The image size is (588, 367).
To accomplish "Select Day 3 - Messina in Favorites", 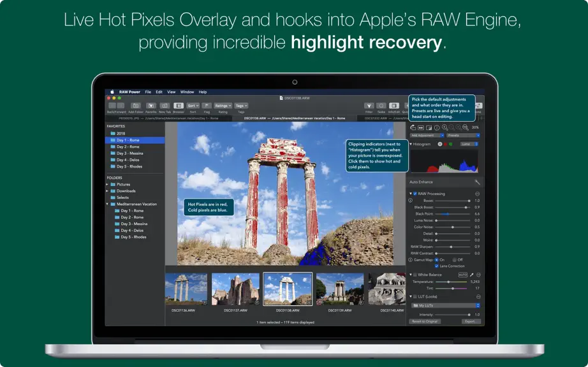I will pyautogui.click(x=129, y=153).
